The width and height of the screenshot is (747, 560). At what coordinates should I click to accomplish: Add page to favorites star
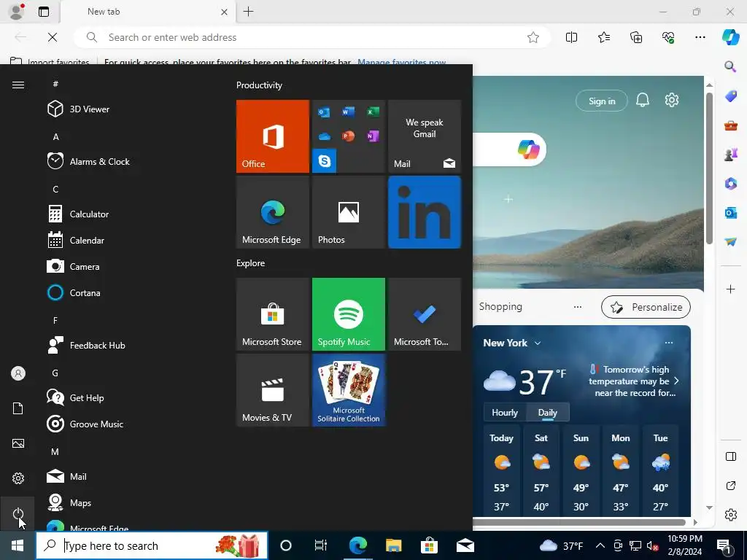point(533,37)
